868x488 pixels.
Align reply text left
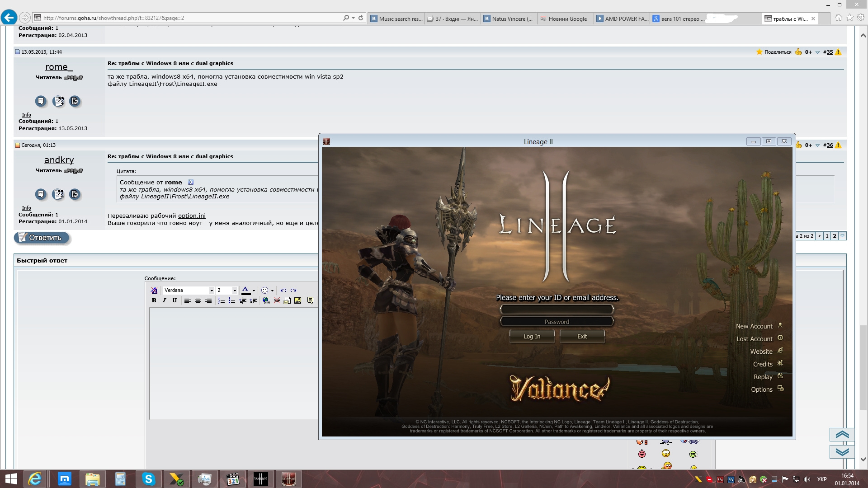pyautogui.click(x=187, y=300)
